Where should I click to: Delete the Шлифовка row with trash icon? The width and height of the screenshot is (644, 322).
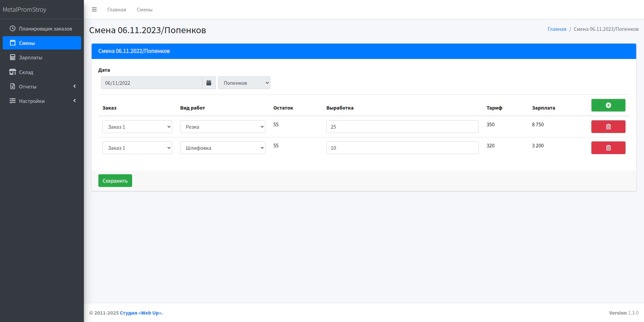pyautogui.click(x=608, y=148)
